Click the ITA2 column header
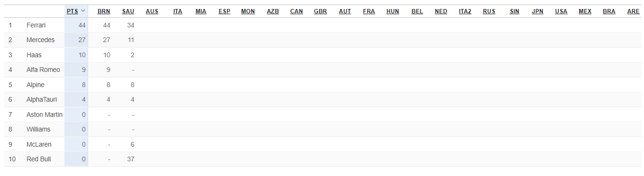This screenshot has width=644, height=176. [465, 11]
